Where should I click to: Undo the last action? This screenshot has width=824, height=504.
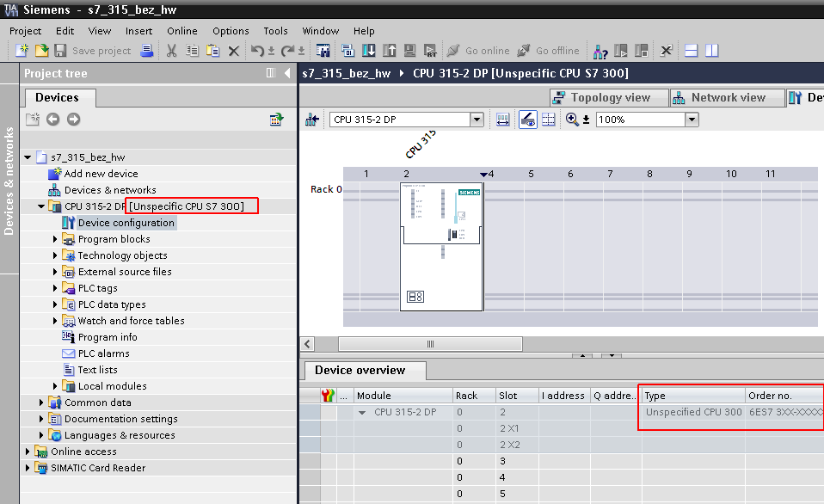coord(257,51)
